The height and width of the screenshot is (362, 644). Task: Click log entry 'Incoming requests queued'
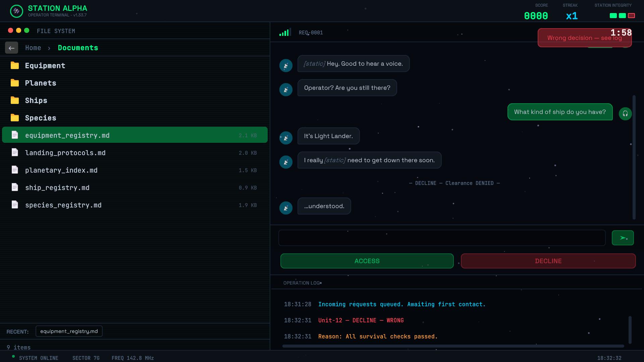402,304
